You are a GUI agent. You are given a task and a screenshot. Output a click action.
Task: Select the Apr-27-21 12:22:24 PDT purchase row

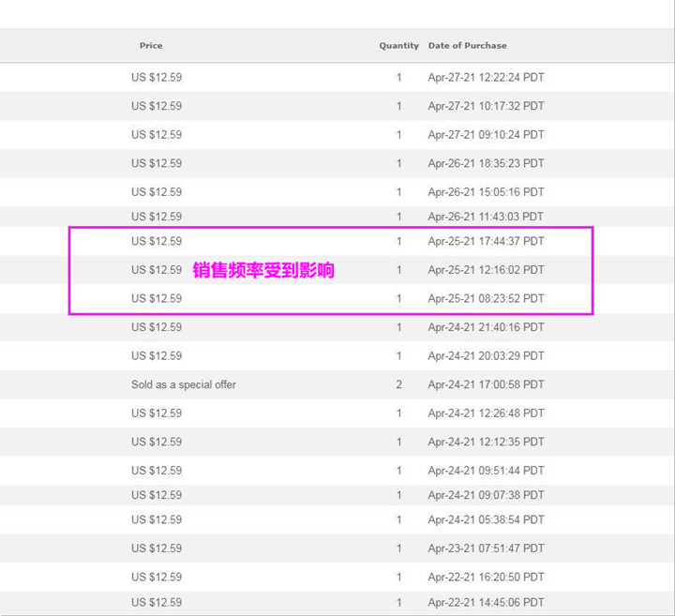(337, 78)
